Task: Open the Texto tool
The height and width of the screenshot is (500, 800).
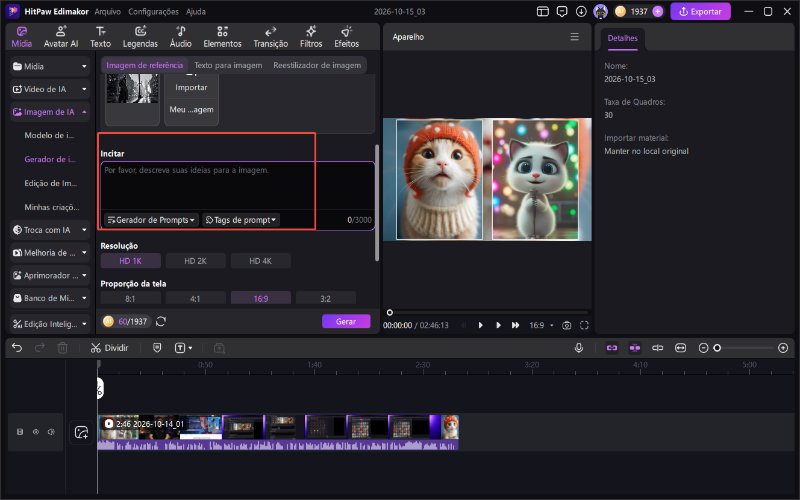Action: pos(101,37)
